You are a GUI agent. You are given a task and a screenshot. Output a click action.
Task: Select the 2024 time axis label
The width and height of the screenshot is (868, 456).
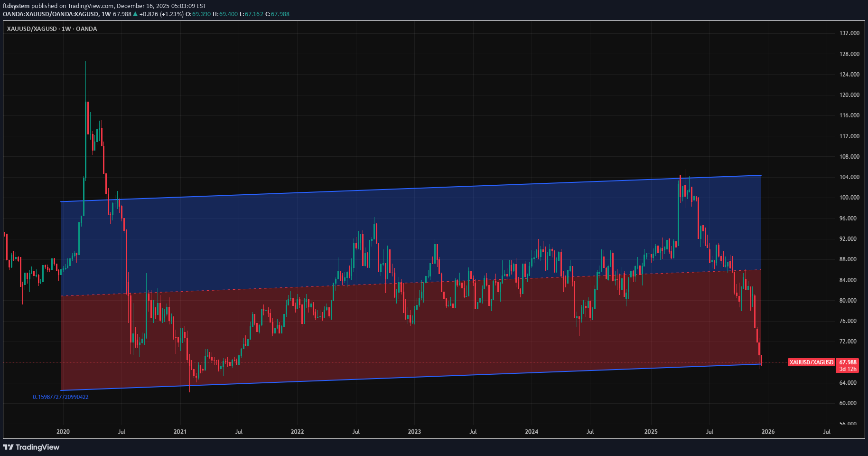coord(532,432)
